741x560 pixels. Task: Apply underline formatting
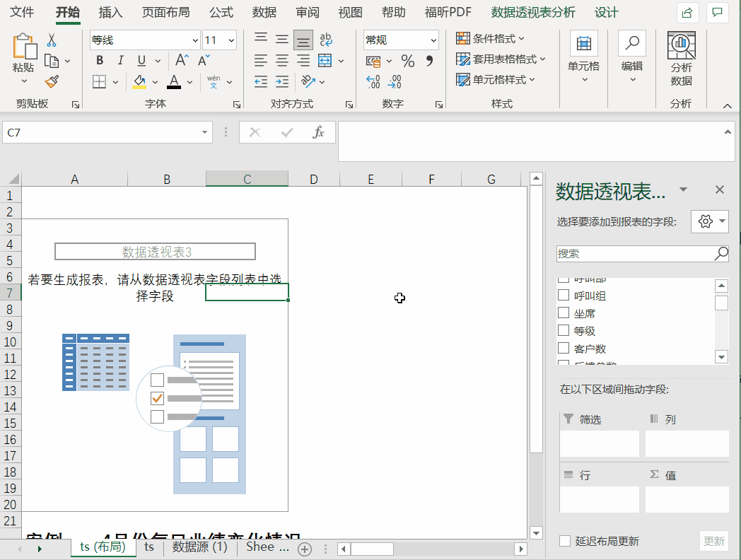pyautogui.click(x=141, y=61)
